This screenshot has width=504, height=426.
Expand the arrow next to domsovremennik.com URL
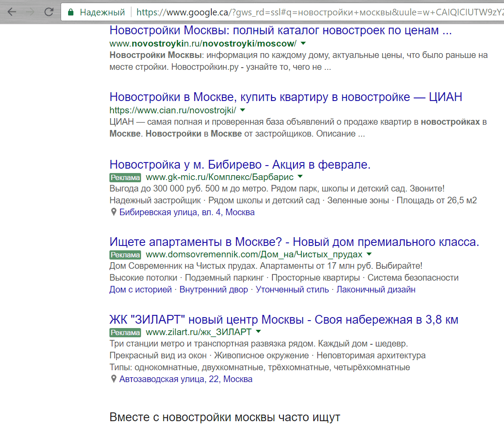pos(369,254)
